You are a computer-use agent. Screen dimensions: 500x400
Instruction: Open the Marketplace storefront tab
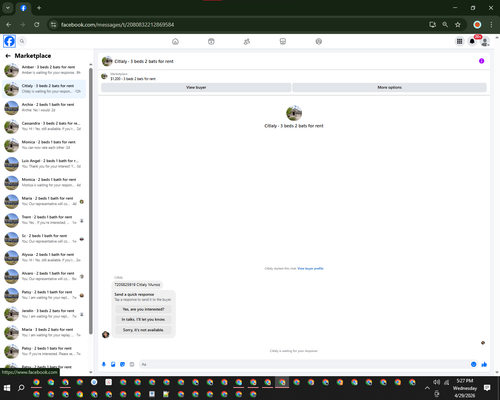pos(283,41)
